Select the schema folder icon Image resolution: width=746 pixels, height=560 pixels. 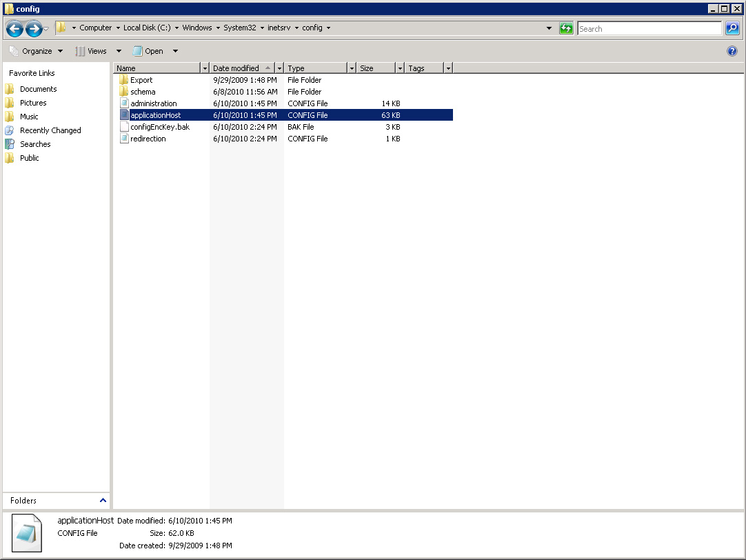click(123, 91)
